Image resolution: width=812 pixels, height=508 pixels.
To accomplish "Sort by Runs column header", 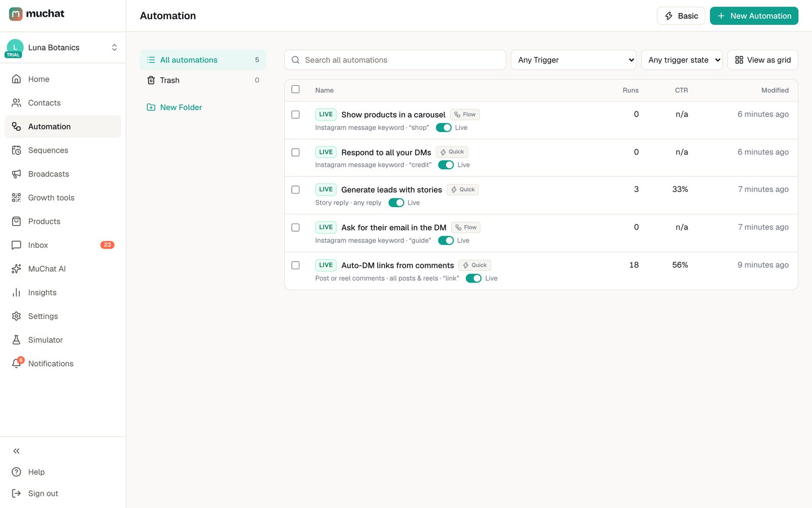I will click(x=630, y=90).
